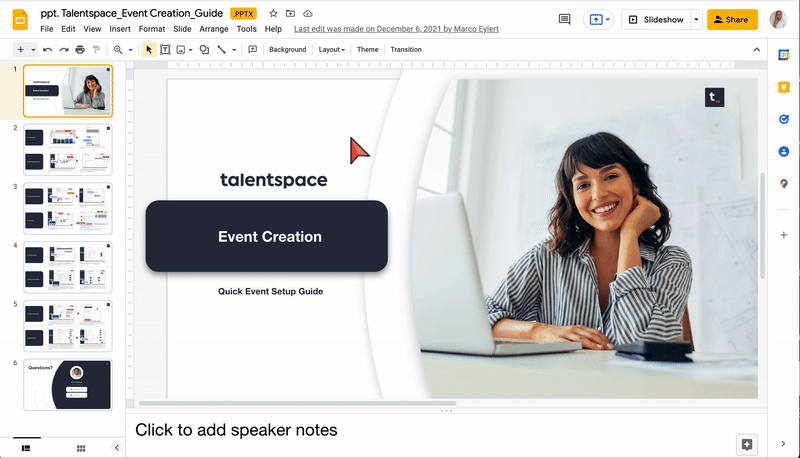The width and height of the screenshot is (800, 458).
Task: Select slide 4 thumbnail
Action: 68,267
